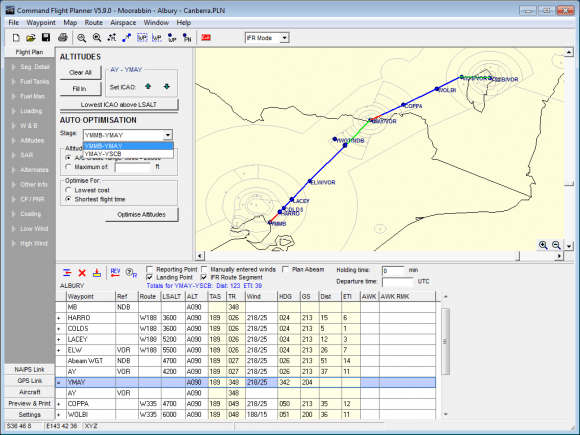The width and height of the screenshot is (580, 435).
Task: Pick YMMB-YMAY from the stage list
Action: 128,146
